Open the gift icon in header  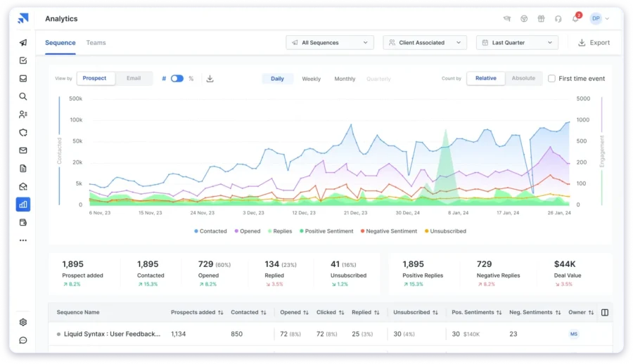point(541,19)
